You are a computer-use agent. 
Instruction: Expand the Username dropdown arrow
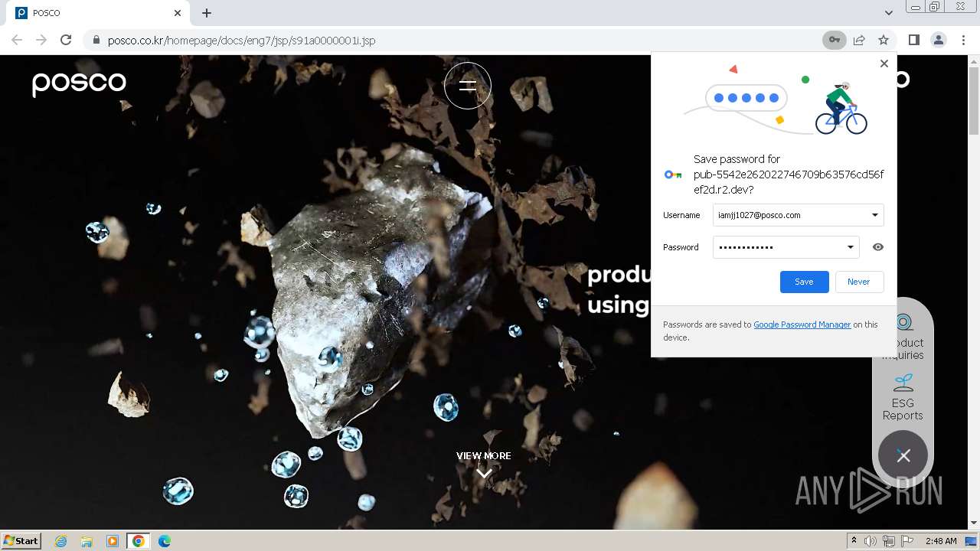874,215
